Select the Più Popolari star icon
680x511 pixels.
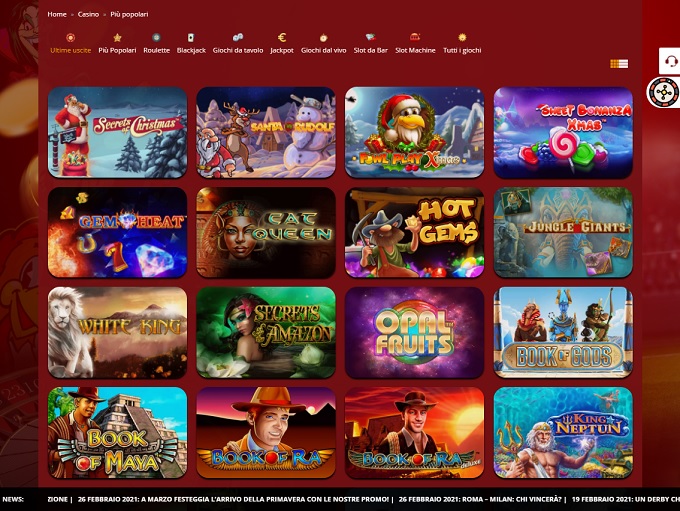(117, 37)
